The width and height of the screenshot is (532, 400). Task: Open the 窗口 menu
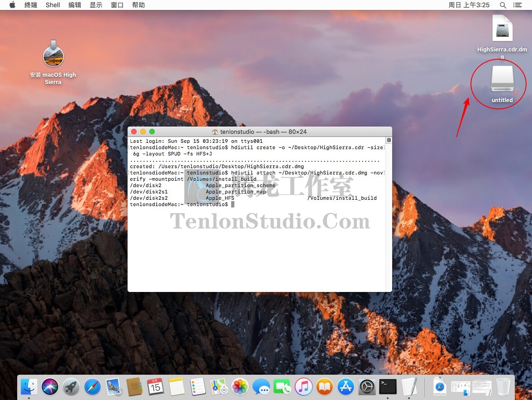[x=117, y=5]
